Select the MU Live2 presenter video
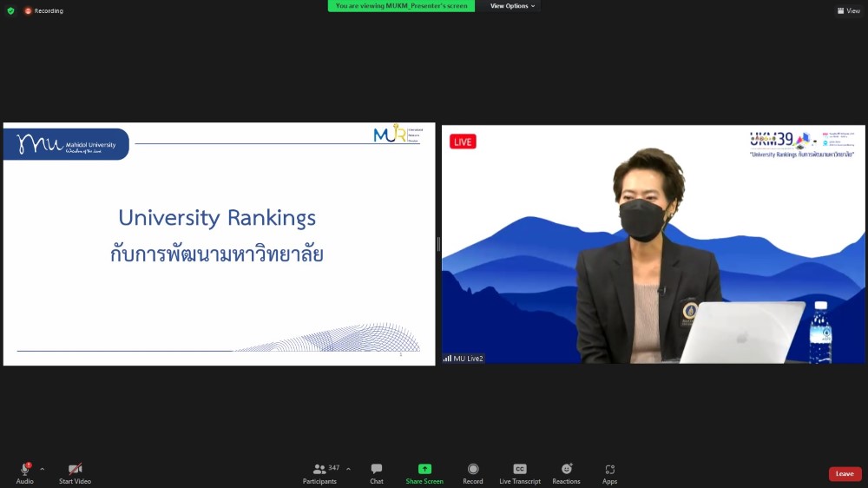Image resolution: width=868 pixels, height=488 pixels. (653, 244)
